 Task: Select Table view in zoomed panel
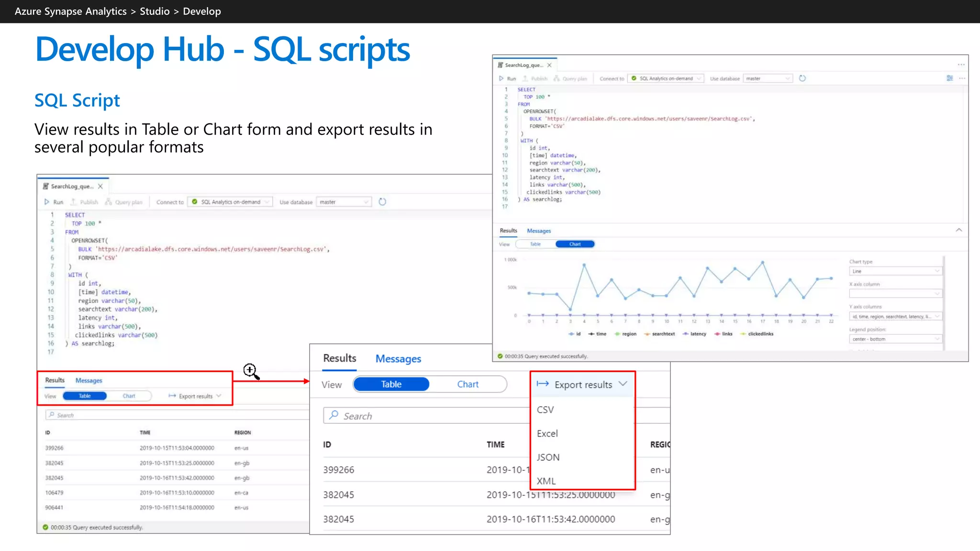tap(391, 384)
